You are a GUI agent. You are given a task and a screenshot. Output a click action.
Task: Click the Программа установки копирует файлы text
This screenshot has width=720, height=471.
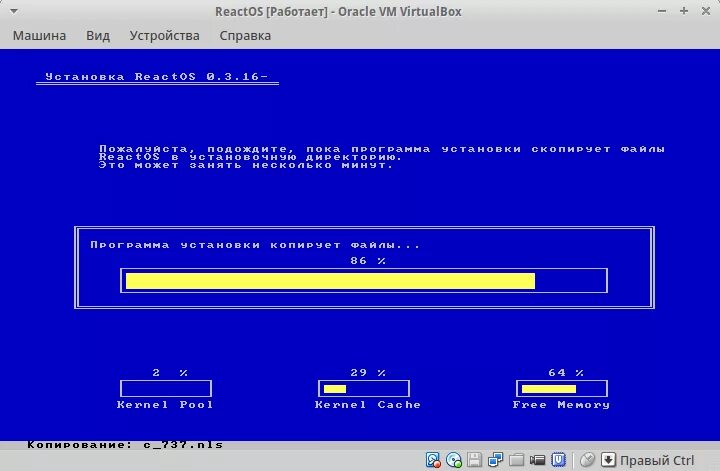click(255, 245)
